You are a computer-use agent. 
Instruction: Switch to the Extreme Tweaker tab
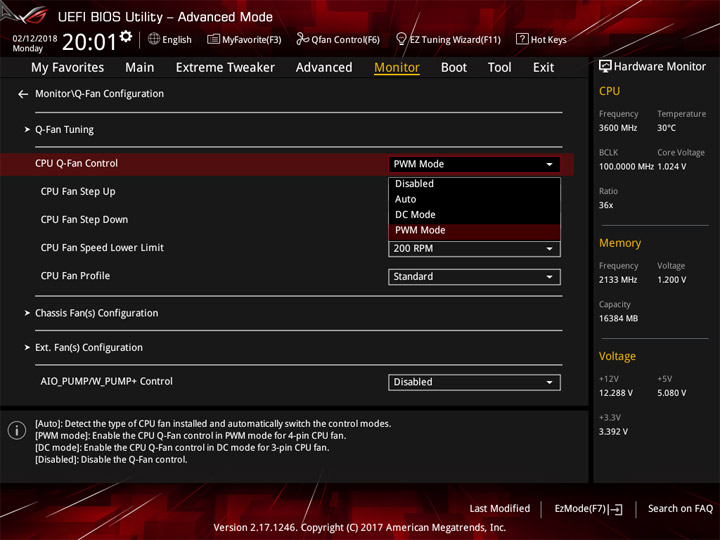(x=225, y=67)
